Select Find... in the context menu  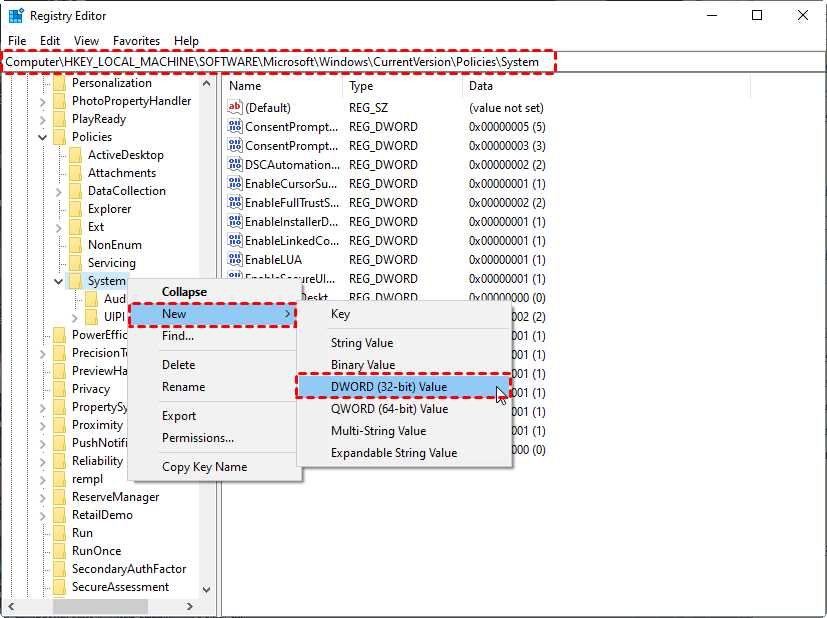tap(215, 336)
